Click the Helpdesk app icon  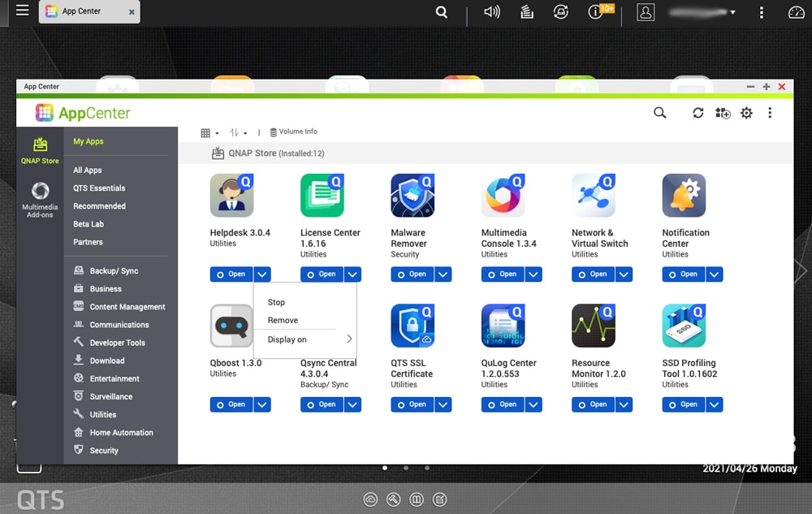pyautogui.click(x=231, y=195)
